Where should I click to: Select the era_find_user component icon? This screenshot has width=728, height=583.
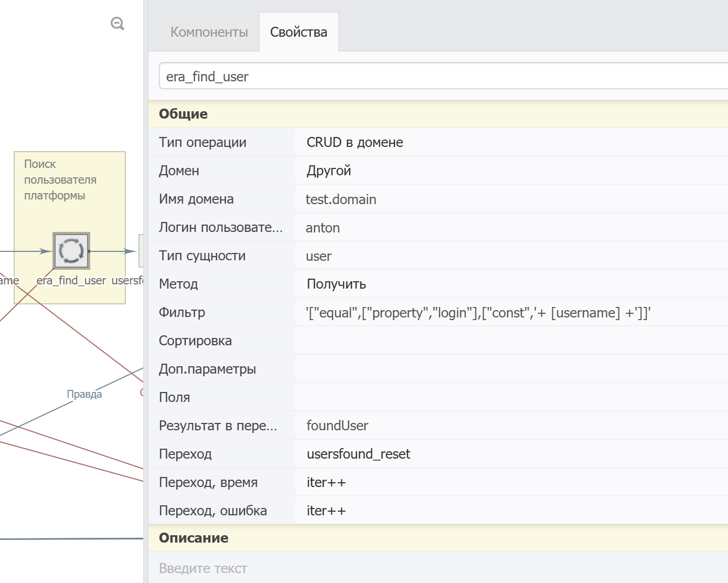(x=71, y=251)
